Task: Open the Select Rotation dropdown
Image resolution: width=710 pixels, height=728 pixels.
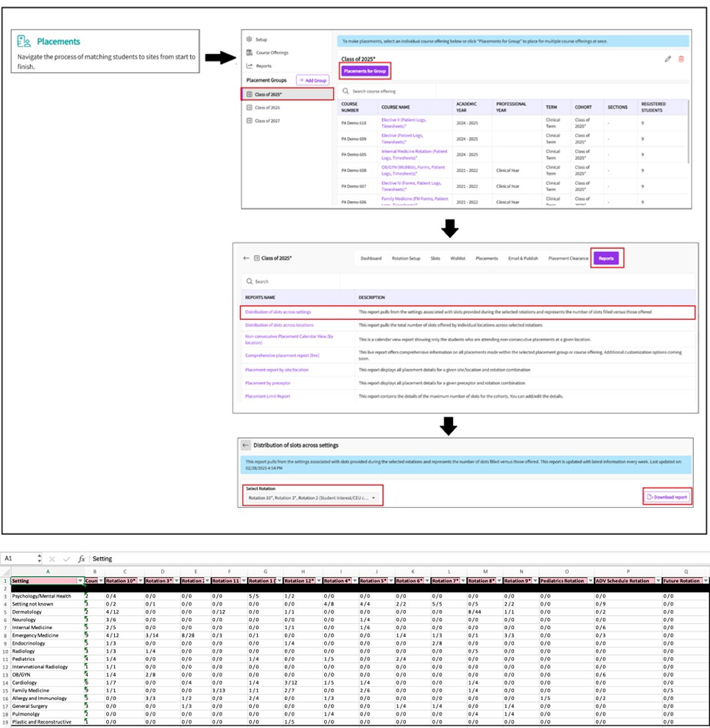Action: 313,498
